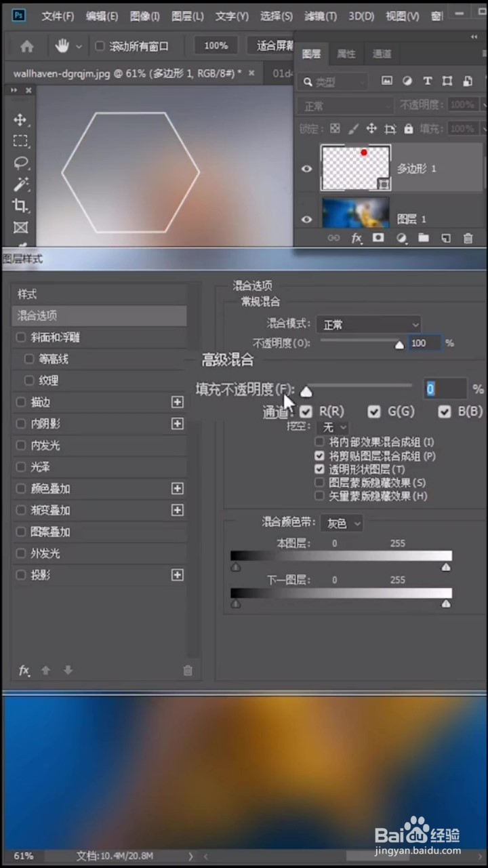Open 滤镜(T) menu
Viewport: 488px width, 868px height.
click(x=321, y=16)
